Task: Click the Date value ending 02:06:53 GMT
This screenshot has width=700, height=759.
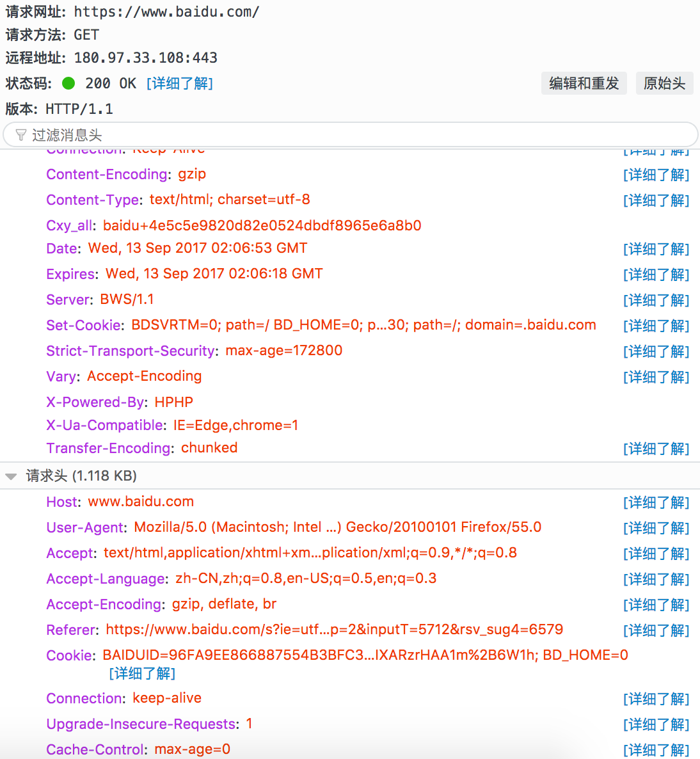Action: point(198,248)
